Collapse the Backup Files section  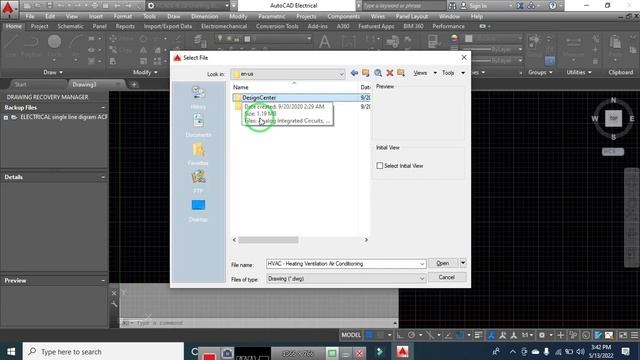pyautogui.click(x=103, y=107)
